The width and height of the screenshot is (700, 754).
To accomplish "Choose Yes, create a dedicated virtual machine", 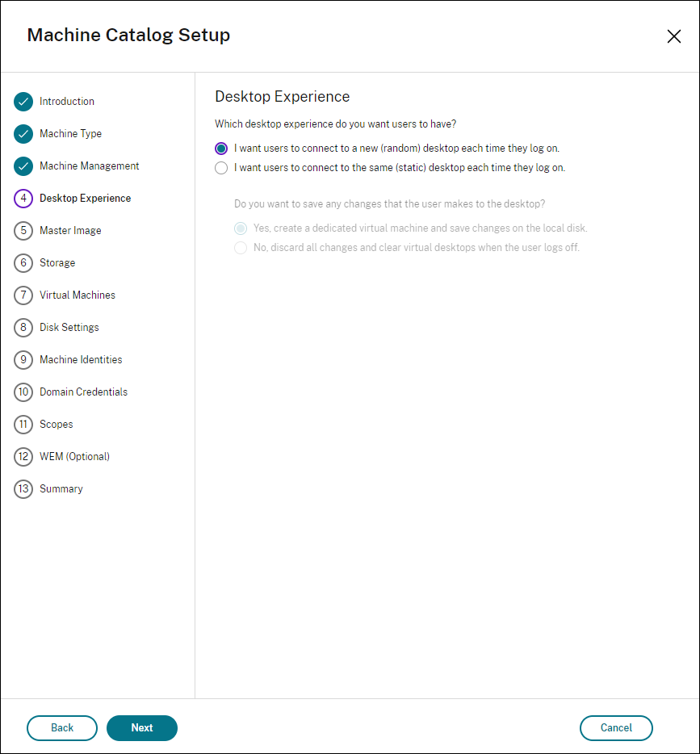I will point(241,228).
